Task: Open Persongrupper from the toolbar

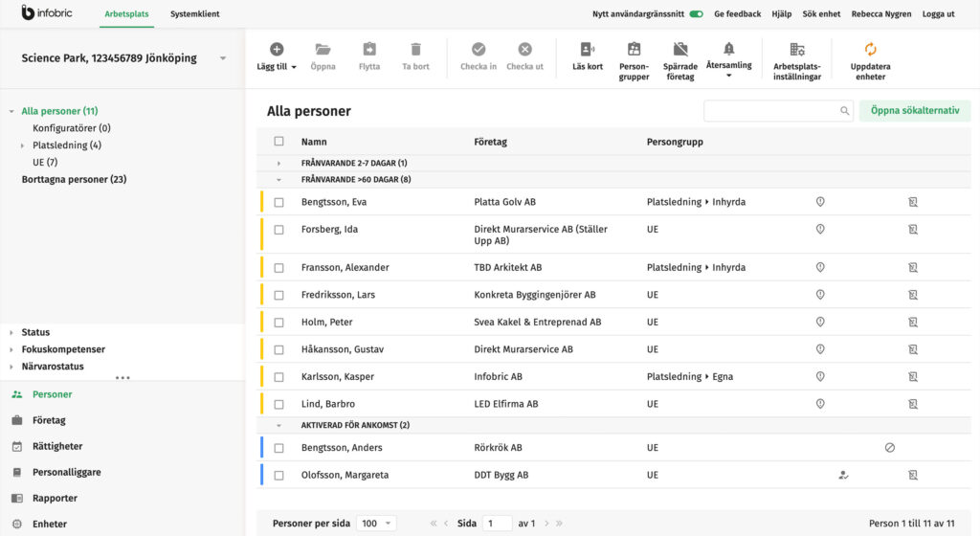Action: [x=634, y=50]
